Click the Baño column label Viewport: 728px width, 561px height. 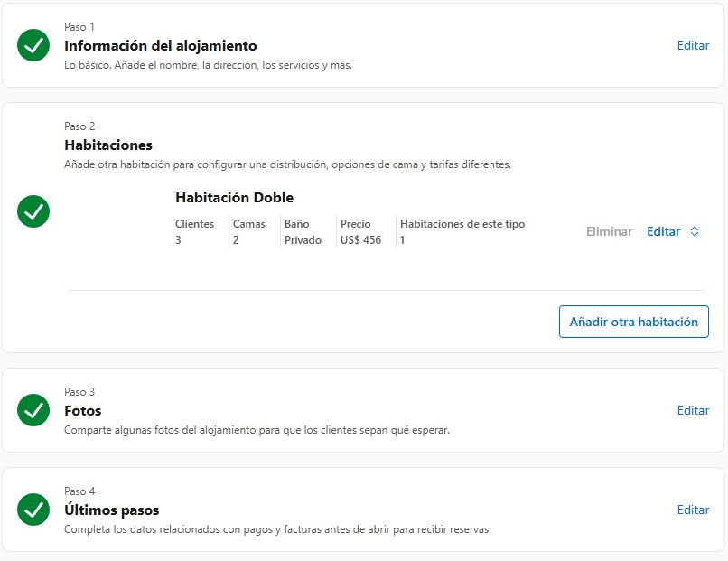296,224
